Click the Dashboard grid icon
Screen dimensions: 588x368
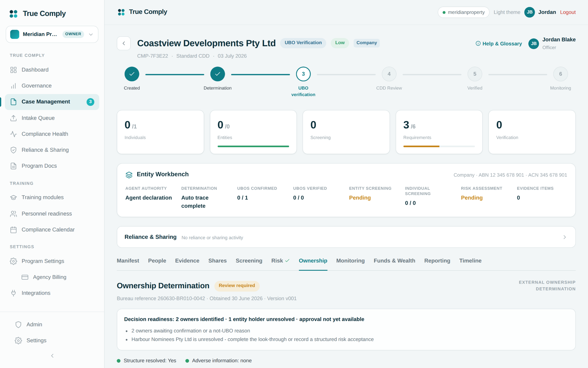click(13, 70)
